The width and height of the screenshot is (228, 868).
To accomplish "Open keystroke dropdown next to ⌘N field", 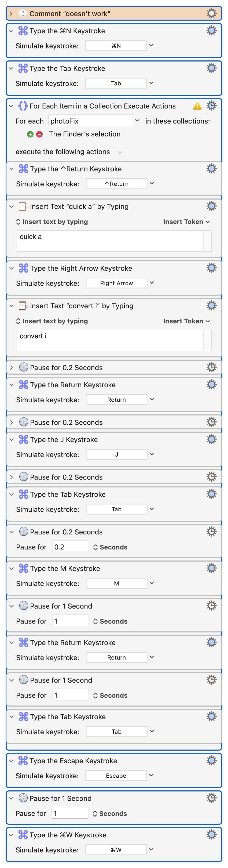I will pyautogui.click(x=151, y=45).
